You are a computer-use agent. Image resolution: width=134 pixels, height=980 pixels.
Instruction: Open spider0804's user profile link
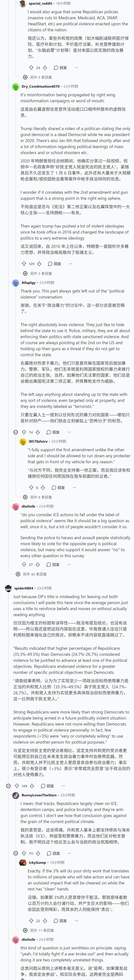(24, 588)
